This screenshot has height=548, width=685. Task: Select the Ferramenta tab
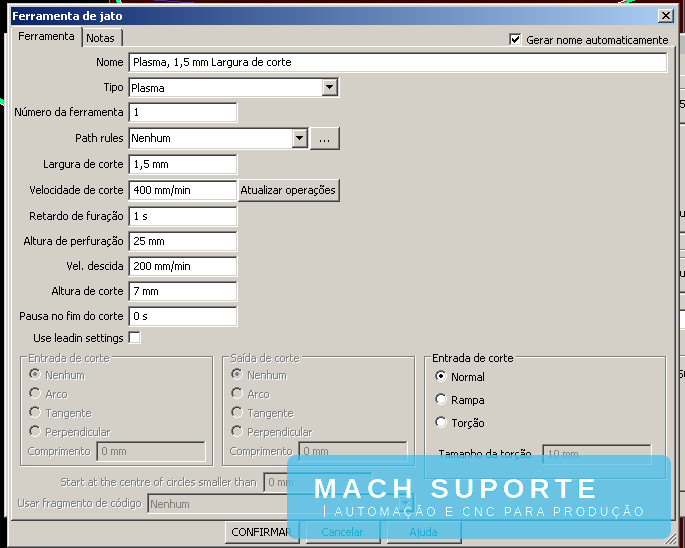point(46,36)
